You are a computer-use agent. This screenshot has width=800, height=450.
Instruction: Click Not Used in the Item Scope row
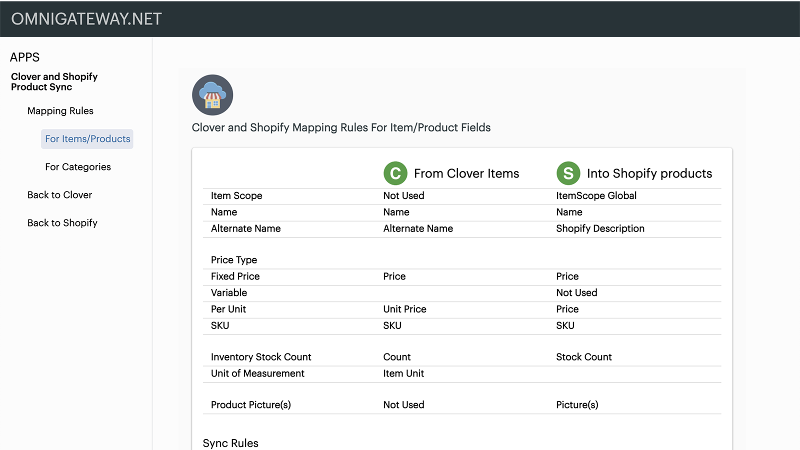pos(404,196)
